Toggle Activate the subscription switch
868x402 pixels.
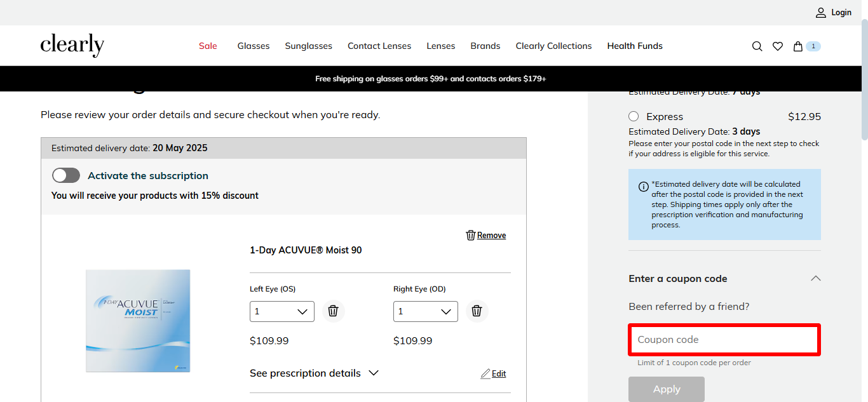click(66, 175)
